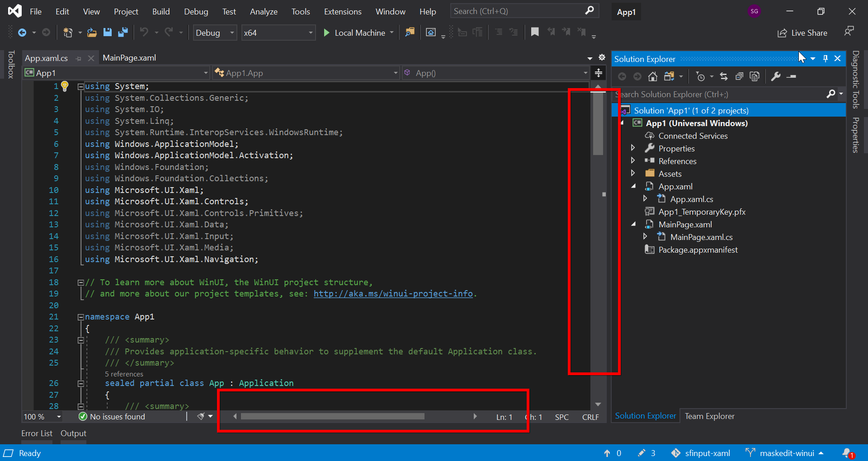The width and height of the screenshot is (868, 461).
Task: Click the lightbulb quick actions icon
Action: pos(65,86)
